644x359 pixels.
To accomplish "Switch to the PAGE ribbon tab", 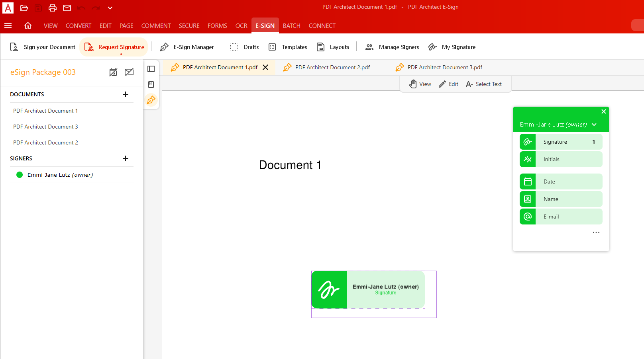I will click(x=126, y=25).
